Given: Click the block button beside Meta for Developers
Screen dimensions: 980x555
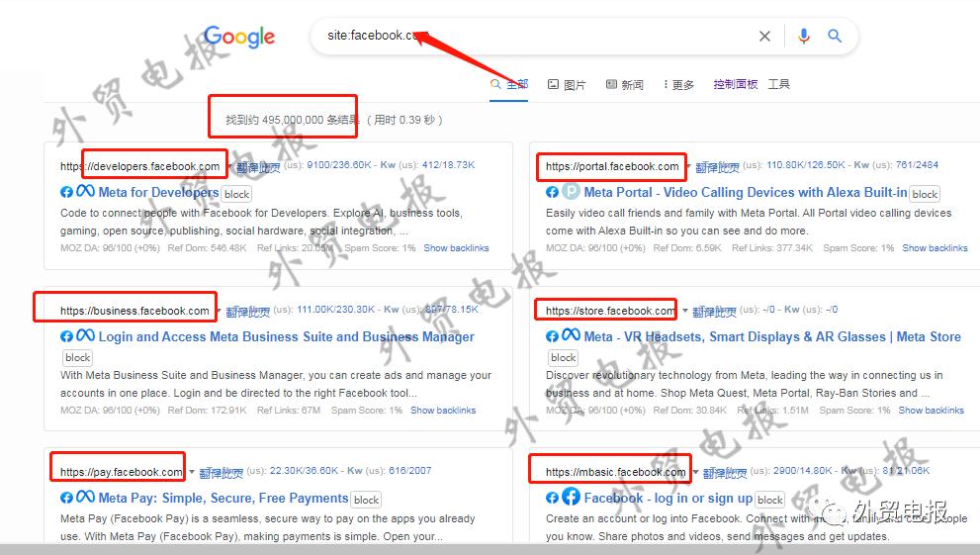Looking at the screenshot, I should (237, 194).
